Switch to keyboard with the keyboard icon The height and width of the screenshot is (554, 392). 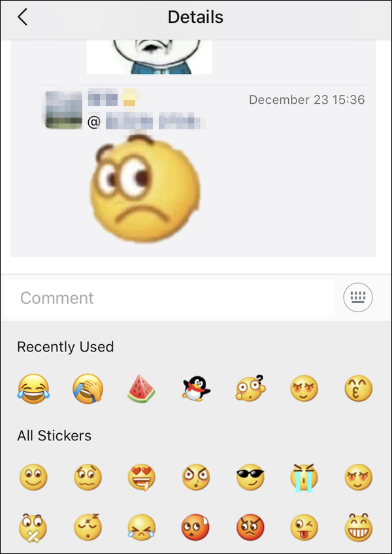point(358,297)
